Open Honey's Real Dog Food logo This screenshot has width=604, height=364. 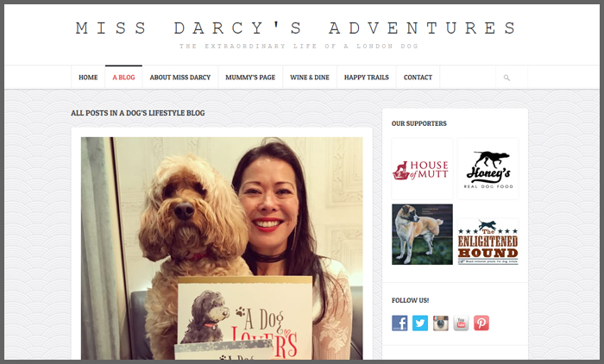coord(488,169)
